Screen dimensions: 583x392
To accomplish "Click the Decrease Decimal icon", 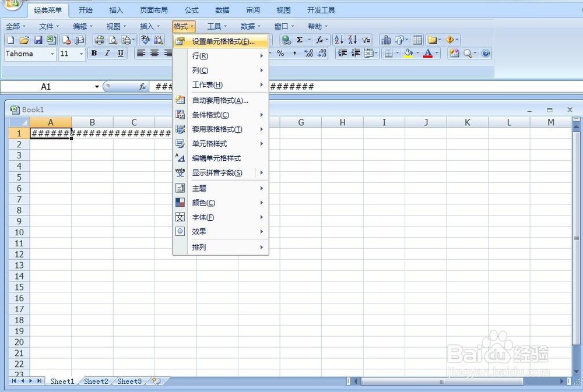I will click(x=322, y=54).
